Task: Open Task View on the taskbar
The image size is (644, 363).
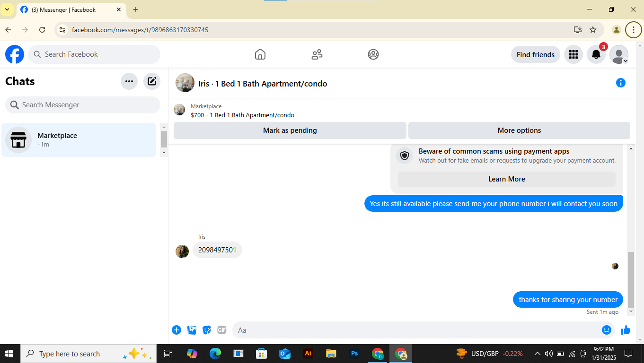Action: click(x=168, y=354)
